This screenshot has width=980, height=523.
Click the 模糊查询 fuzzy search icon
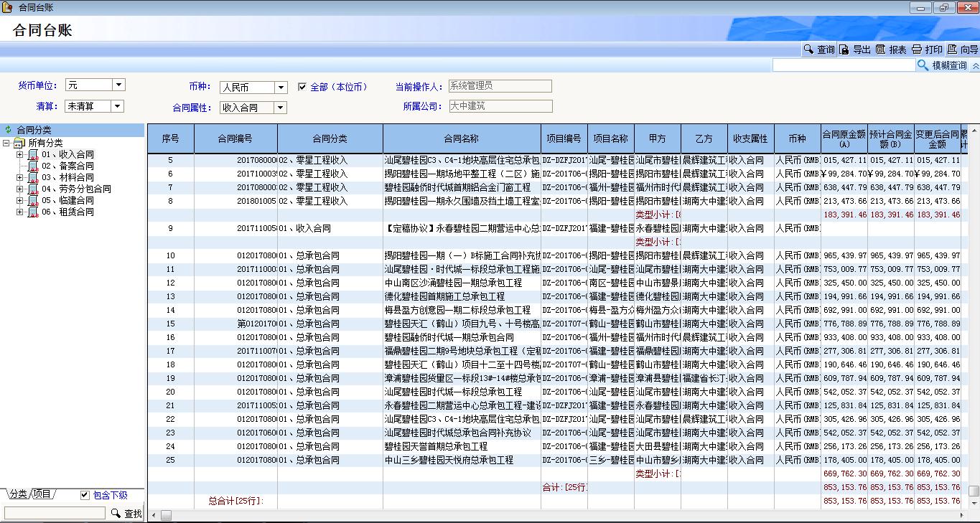(x=923, y=65)
